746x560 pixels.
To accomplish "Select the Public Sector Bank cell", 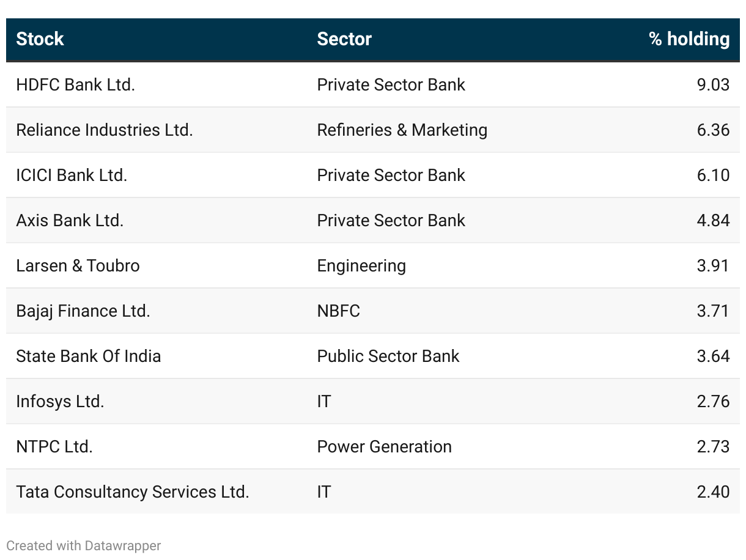I will pos(388,356).
